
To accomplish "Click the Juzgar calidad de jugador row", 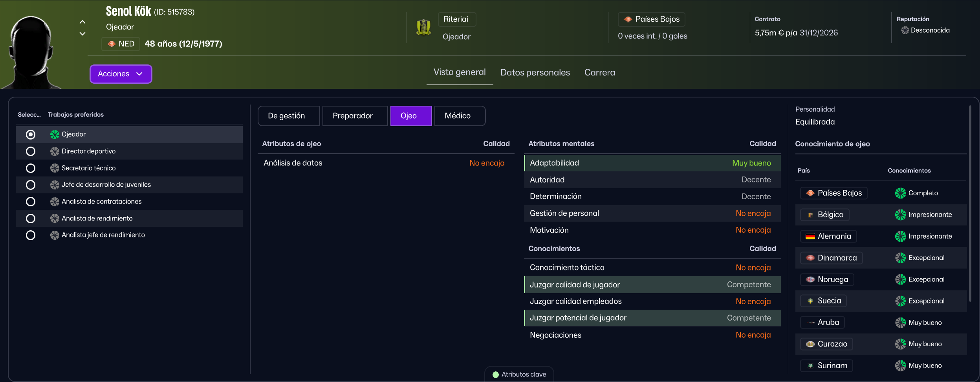I will 652,285.
